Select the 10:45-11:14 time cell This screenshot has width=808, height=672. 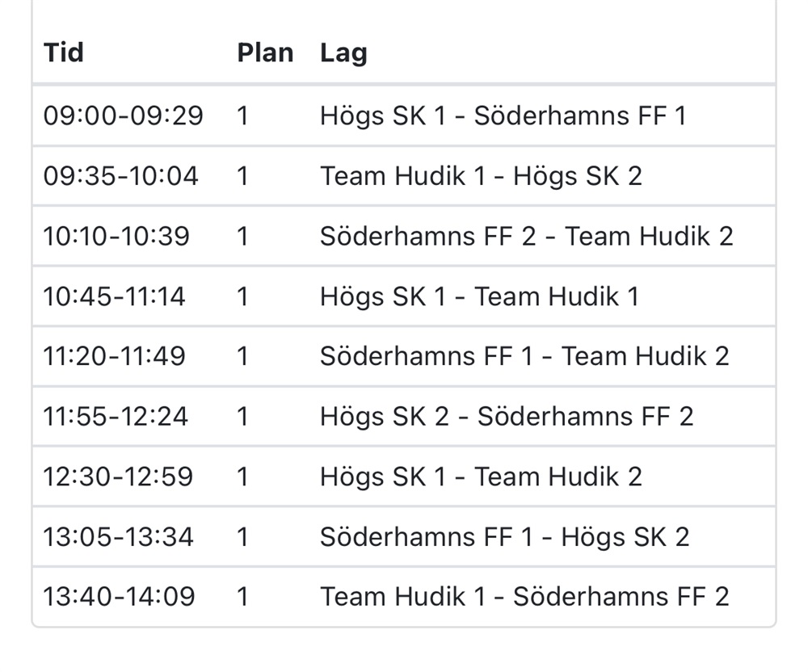114,296
